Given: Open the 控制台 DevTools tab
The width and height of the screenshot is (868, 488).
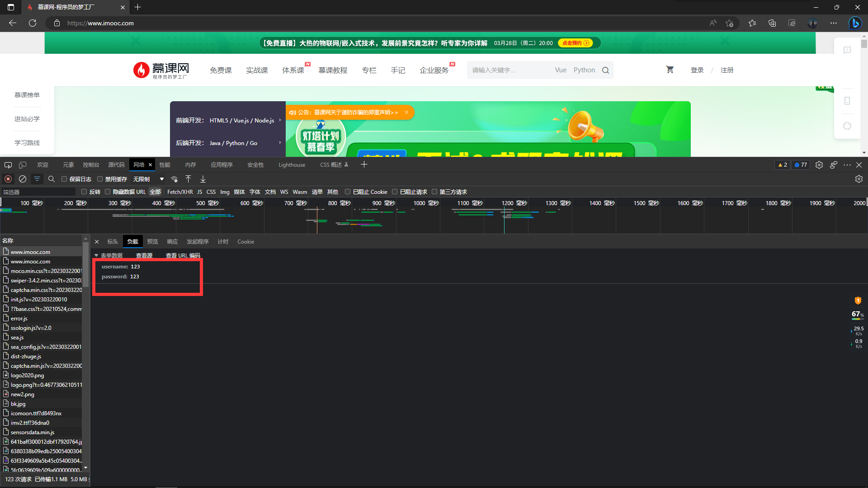Looking at the screenshot, I should pyautogui.click(x=91, y=165).
